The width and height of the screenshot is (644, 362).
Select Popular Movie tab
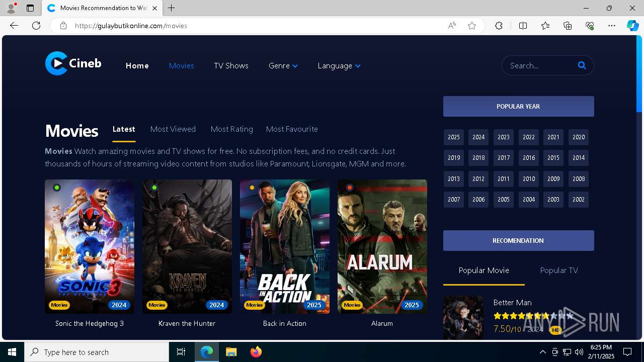point(484,270)
